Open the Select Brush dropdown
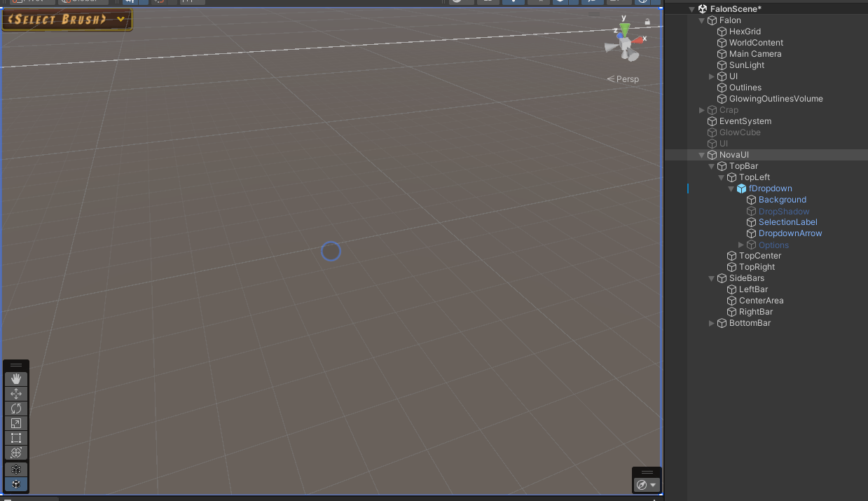868x501 pixels. point(120,20)
